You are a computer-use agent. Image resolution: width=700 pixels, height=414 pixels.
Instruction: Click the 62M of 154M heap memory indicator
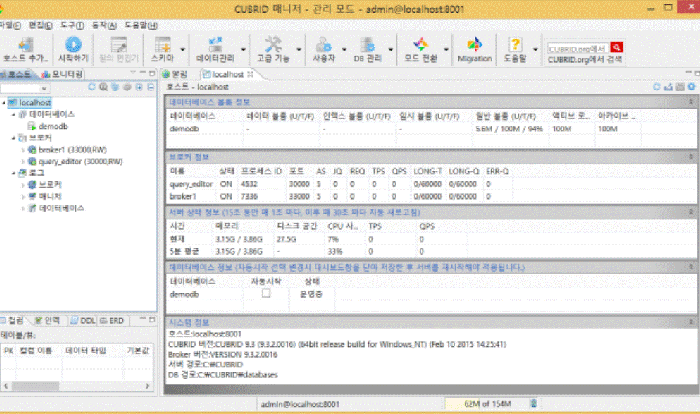tap(486, 404)
